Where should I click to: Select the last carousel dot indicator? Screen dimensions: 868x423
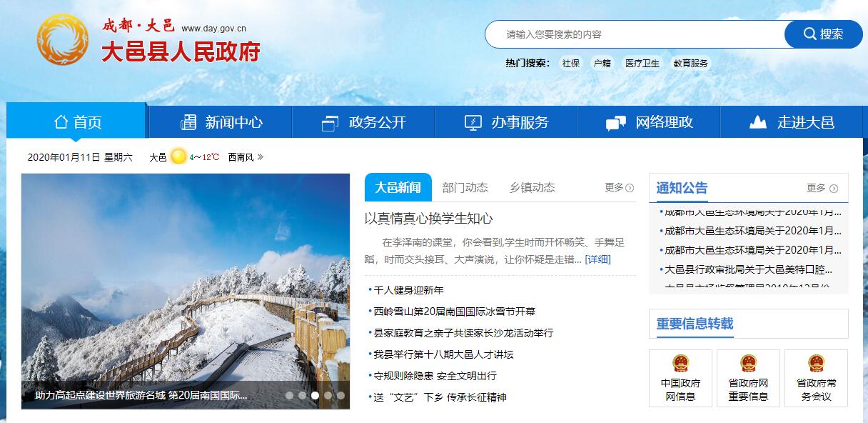(340, 395)
